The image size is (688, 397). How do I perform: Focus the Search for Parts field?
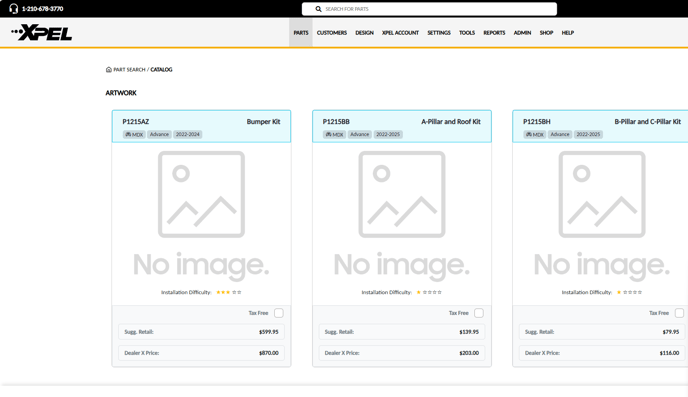coord(429,9)
